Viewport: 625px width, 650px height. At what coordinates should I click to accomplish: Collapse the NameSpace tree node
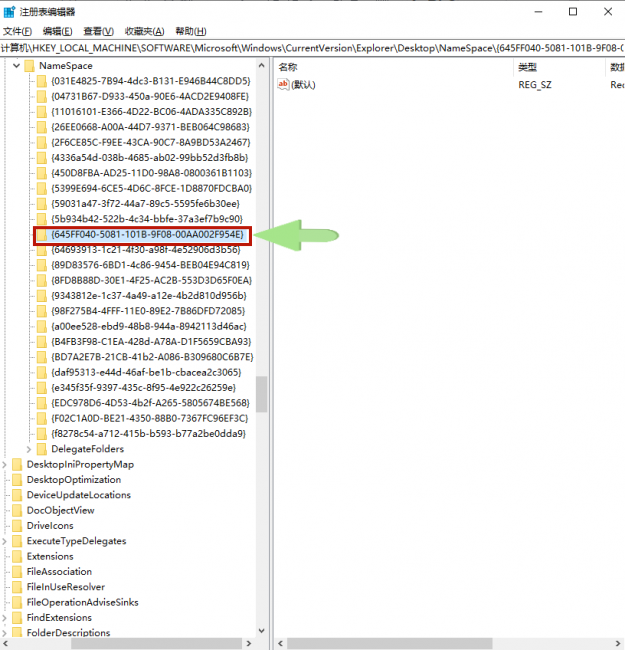pos(17,65)
